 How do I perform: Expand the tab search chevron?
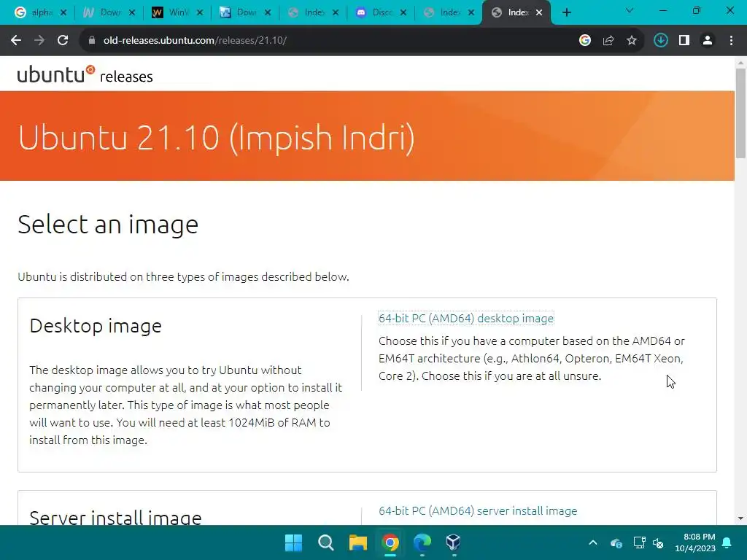630,10
